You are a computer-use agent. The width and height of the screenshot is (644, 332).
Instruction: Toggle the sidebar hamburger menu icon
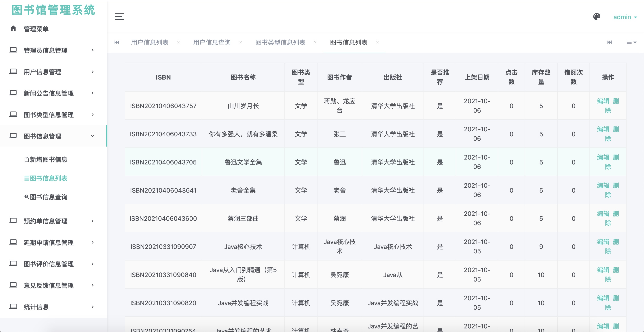tap(120, 17)
